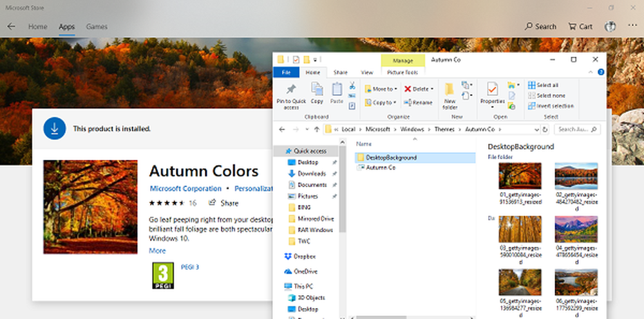Click the Autumn Colors product image

coord(90,207)
